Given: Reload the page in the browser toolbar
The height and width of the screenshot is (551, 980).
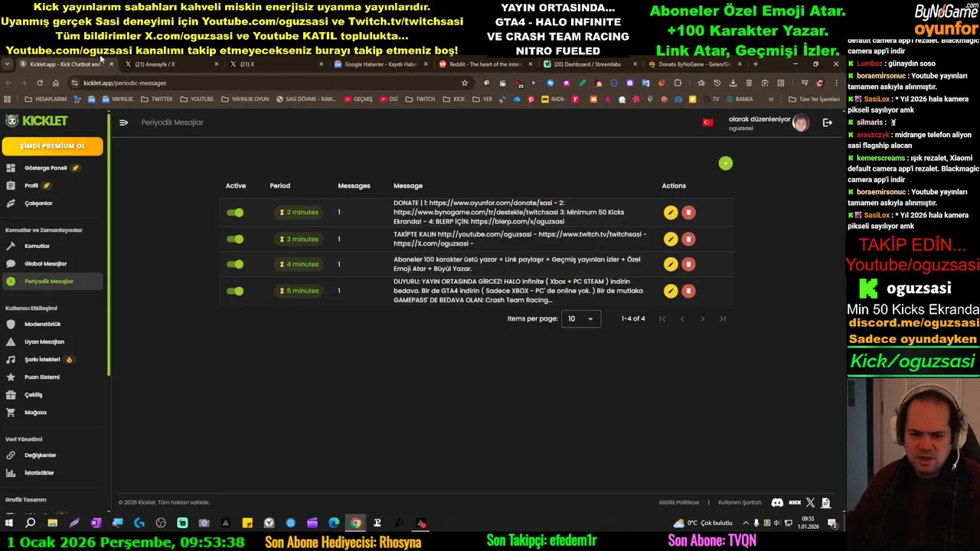Looking at the screenshot, I should pyautogui.click(x=40, y=83).
